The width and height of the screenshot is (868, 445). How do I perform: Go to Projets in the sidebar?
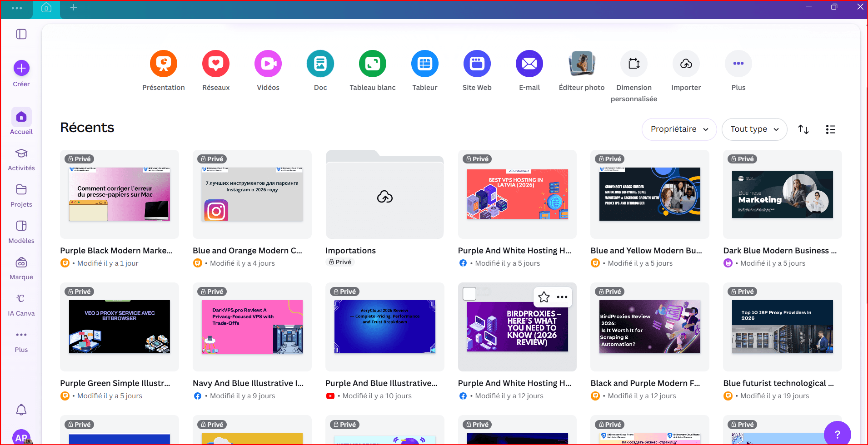point(21,195)
